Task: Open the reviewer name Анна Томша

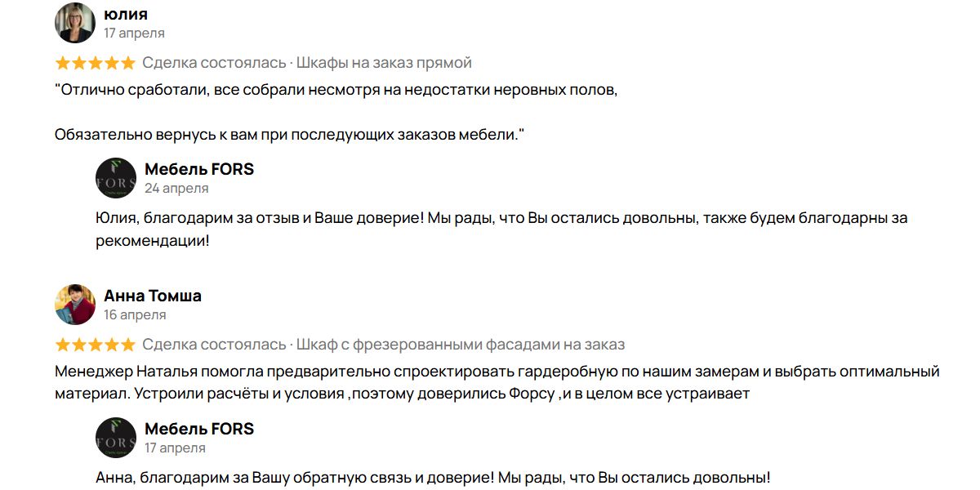Action: pyautogui.click(x=153, y=296)
